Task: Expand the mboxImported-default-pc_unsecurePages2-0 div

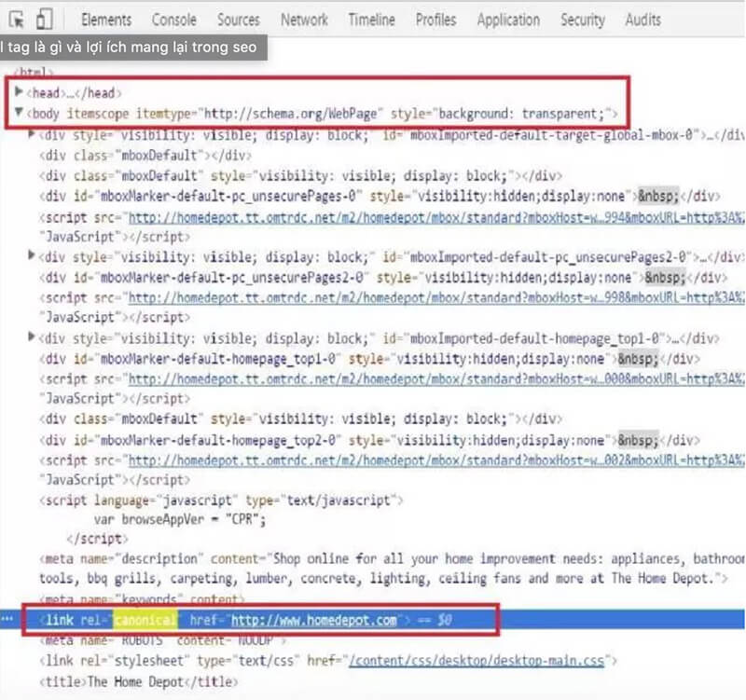Action: click(33, 256)
